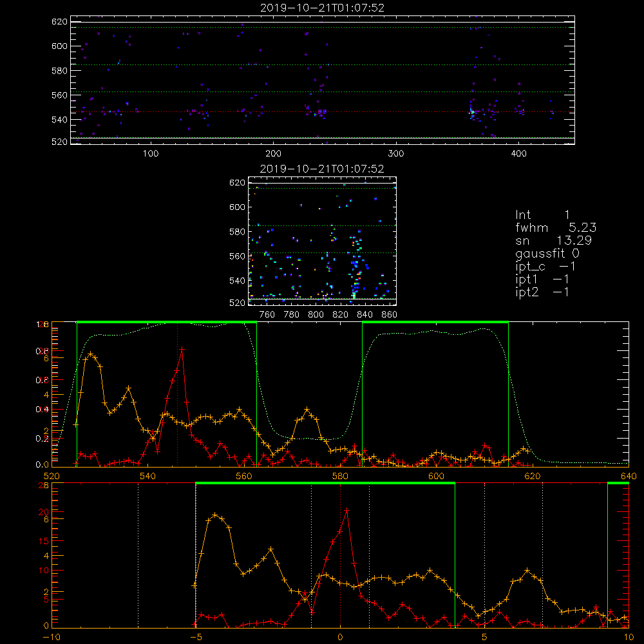
Task: Click x-axis label 100 on the top plot
Action: 151,154
